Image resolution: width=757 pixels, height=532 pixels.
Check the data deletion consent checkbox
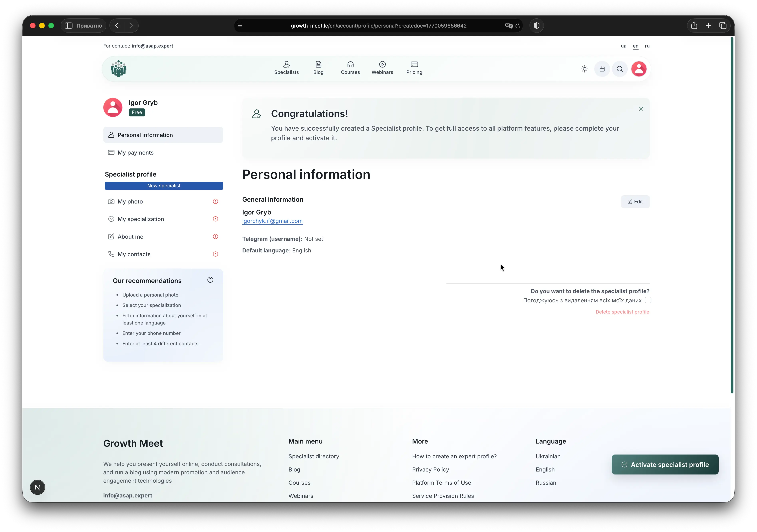648,300
